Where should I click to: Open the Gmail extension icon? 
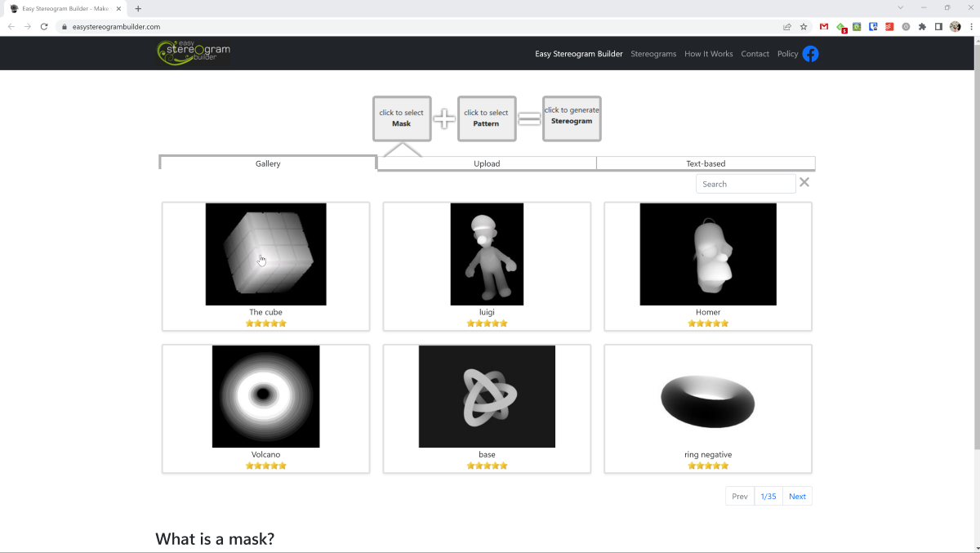824,27
